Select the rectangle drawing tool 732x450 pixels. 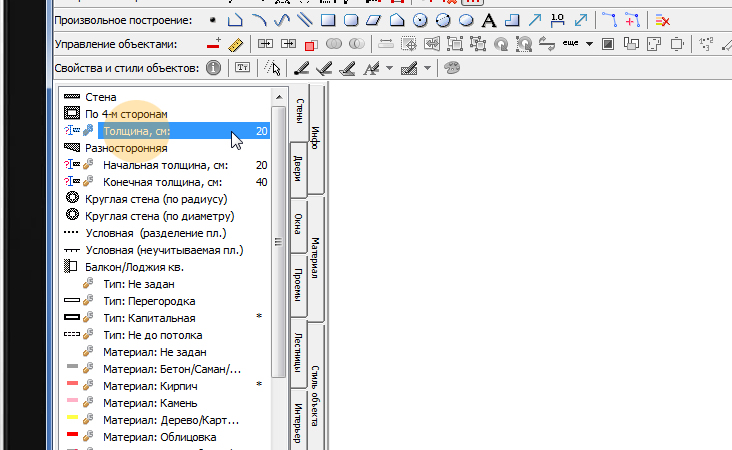click(x=327, y=19)
